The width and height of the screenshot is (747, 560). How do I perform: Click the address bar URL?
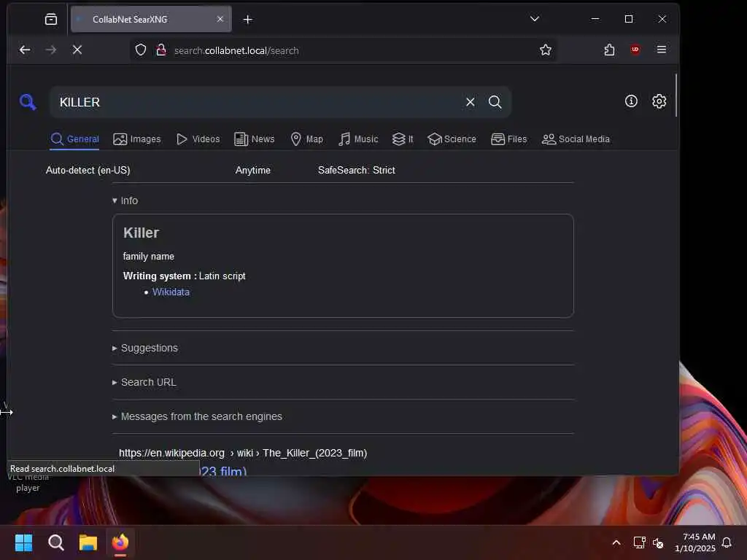(236, 50)
